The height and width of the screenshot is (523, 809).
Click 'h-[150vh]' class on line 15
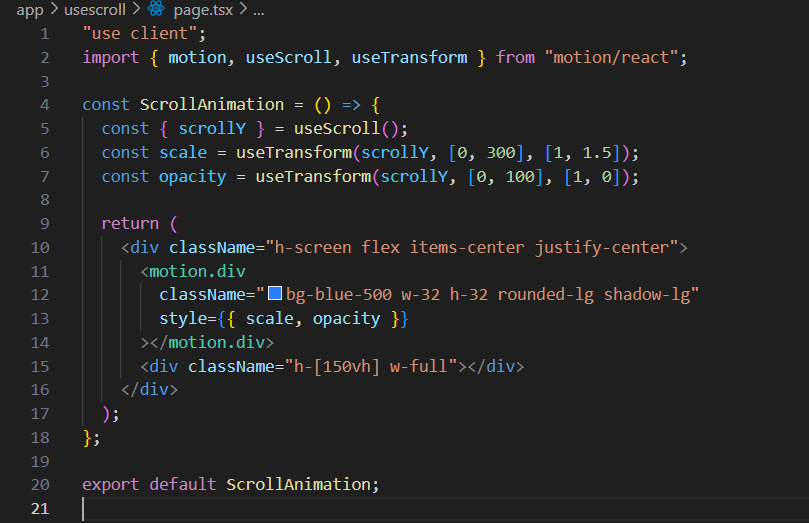tap(337, 366)
